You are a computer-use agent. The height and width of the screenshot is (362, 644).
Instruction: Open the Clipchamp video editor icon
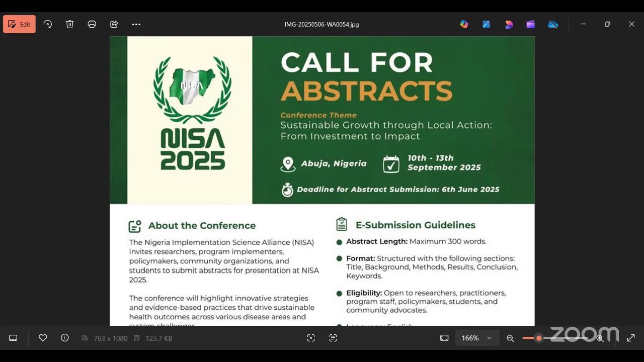(x=531, y=24)
